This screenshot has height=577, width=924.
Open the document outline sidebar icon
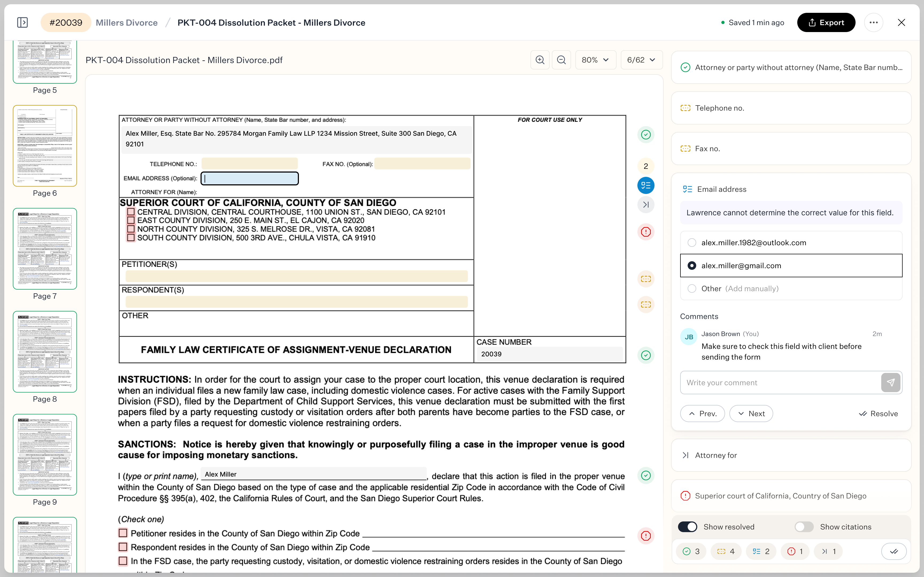pos(22,22)
